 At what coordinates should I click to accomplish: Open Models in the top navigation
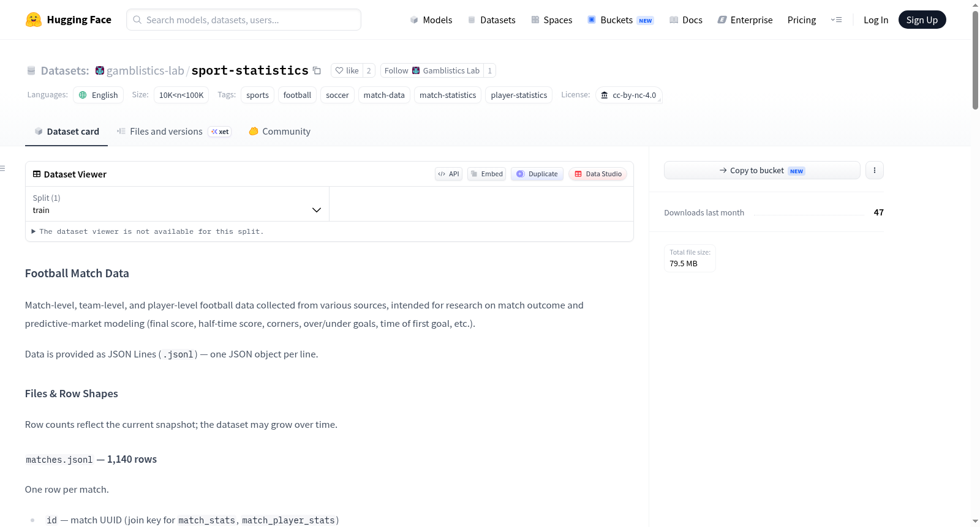point(431,20)
